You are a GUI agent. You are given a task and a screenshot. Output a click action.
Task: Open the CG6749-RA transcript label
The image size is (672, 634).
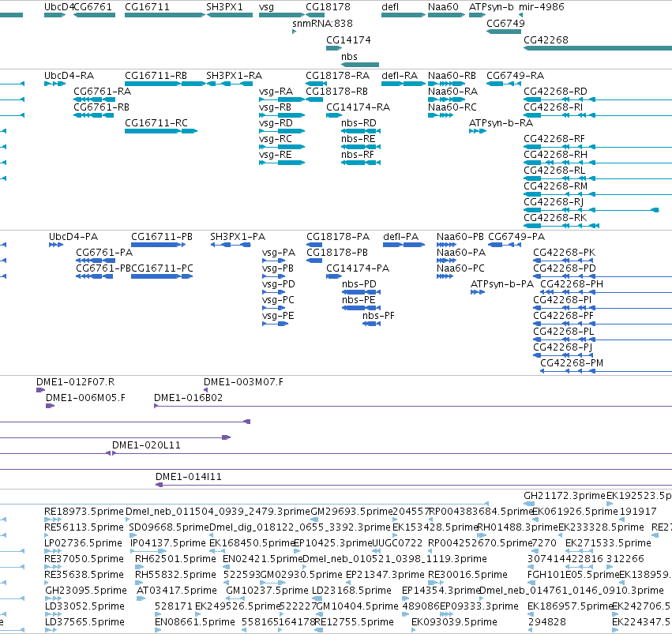(515, 76)
